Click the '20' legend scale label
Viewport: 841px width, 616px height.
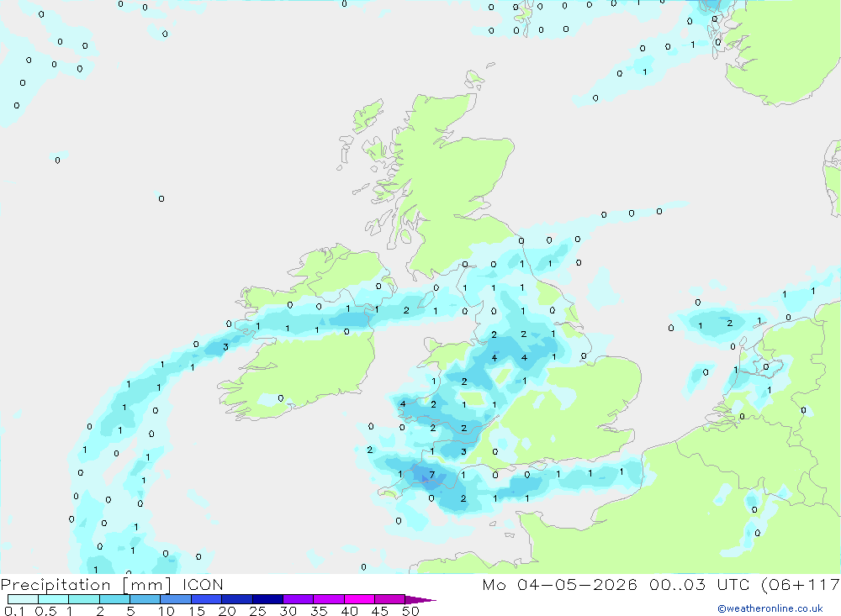point(227,611)
